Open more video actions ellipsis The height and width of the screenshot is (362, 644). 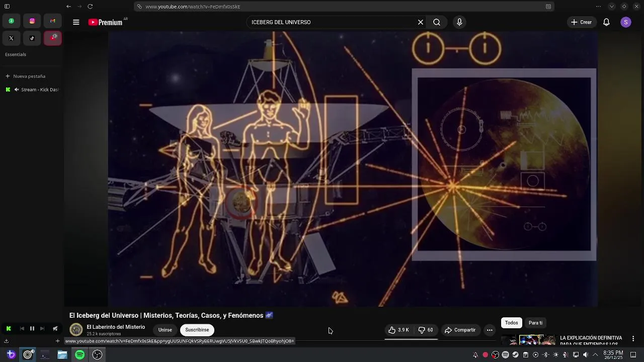click(490, 330)
